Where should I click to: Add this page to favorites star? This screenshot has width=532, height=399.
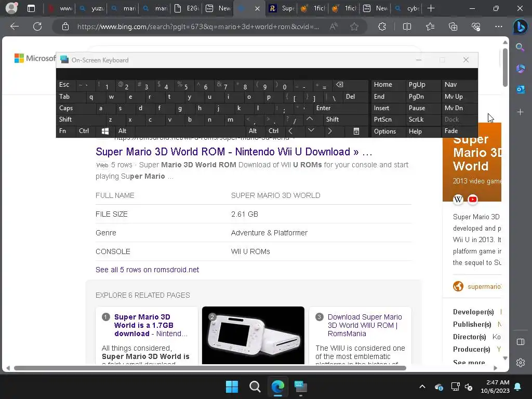click(x=354, y=26)
